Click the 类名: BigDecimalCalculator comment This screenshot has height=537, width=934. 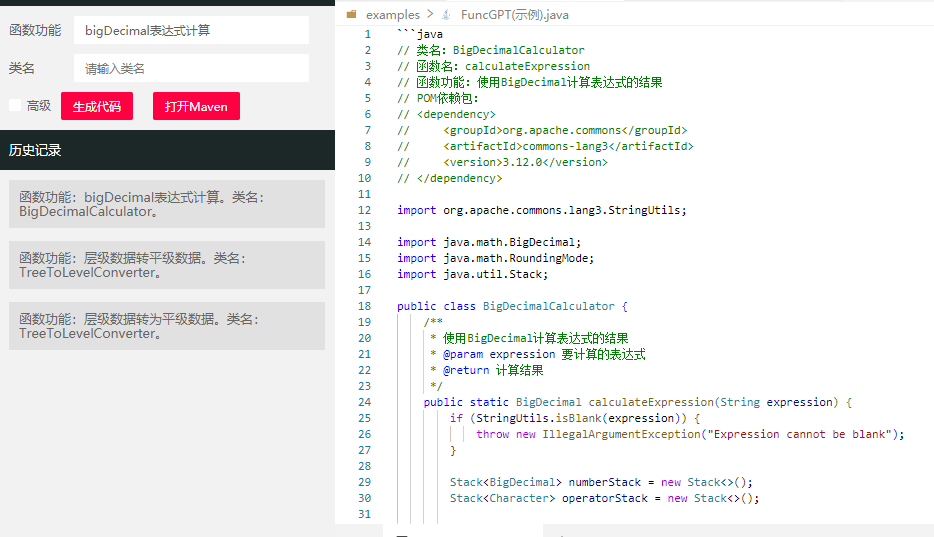click(x=491, y=50)
